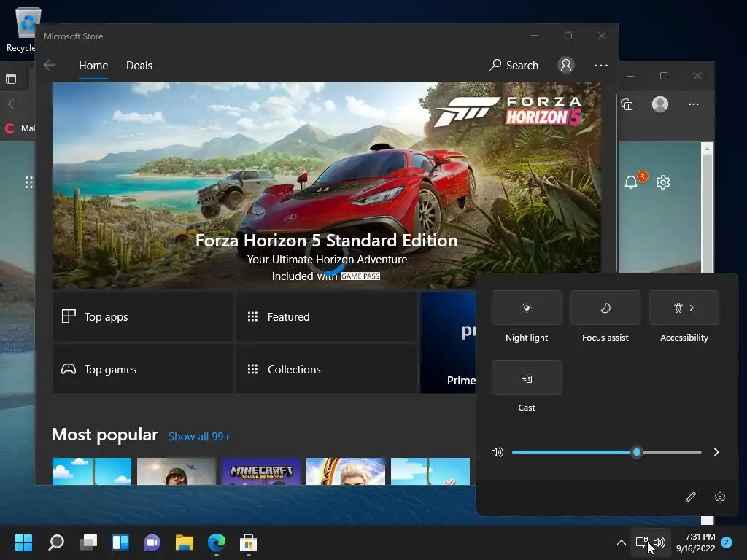
Task: Open taskbar Search
Action: click(x=56, y=542)
